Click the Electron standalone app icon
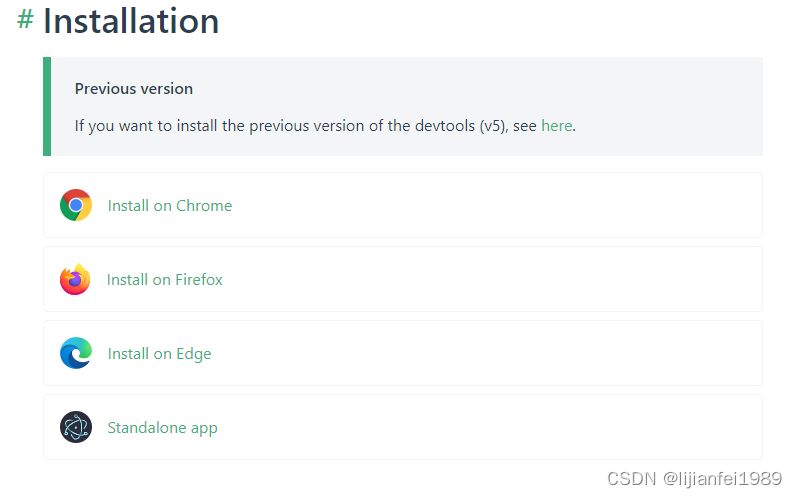 [76, 428]
